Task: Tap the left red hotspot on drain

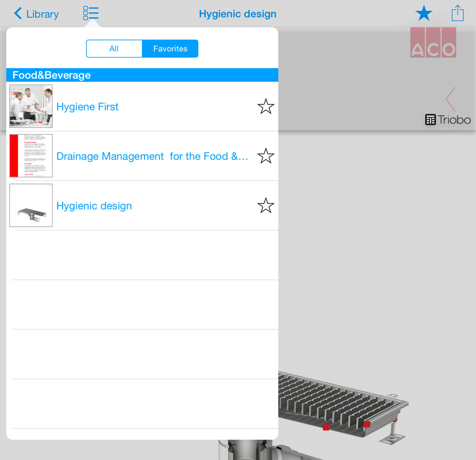Action: point(326,427)
